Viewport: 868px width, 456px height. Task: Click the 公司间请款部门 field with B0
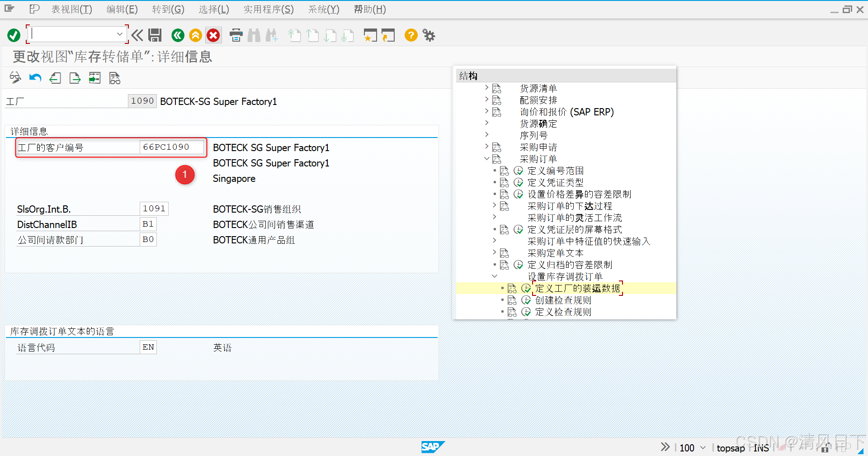(x=148, y=239)
